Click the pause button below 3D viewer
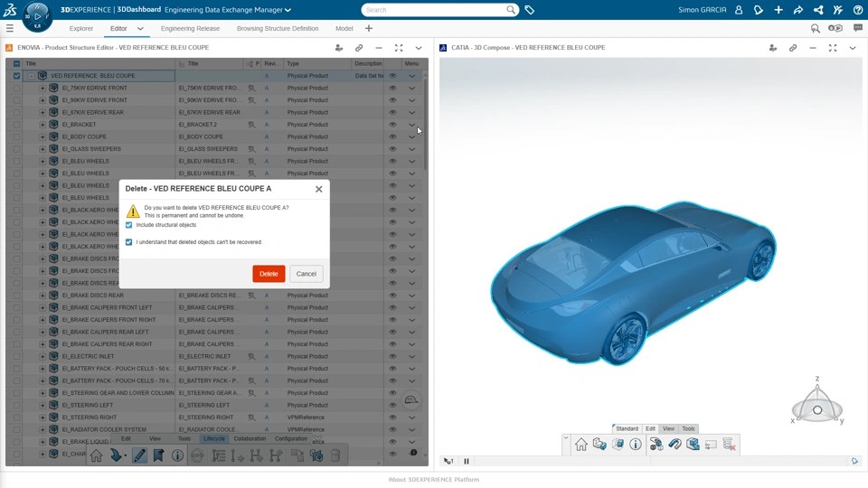This screenshot has height=488, width=868. [x=467, y=461]
